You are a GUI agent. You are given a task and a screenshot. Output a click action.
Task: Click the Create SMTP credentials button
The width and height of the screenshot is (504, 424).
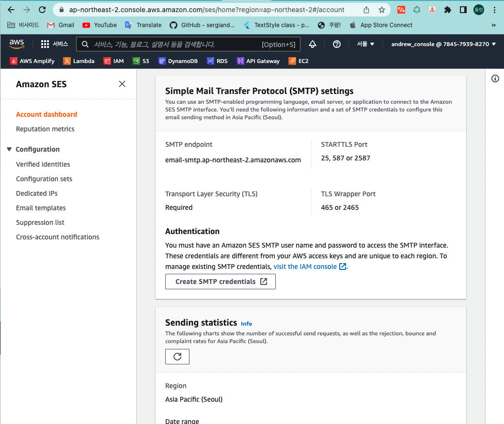[x=220, y=282]
